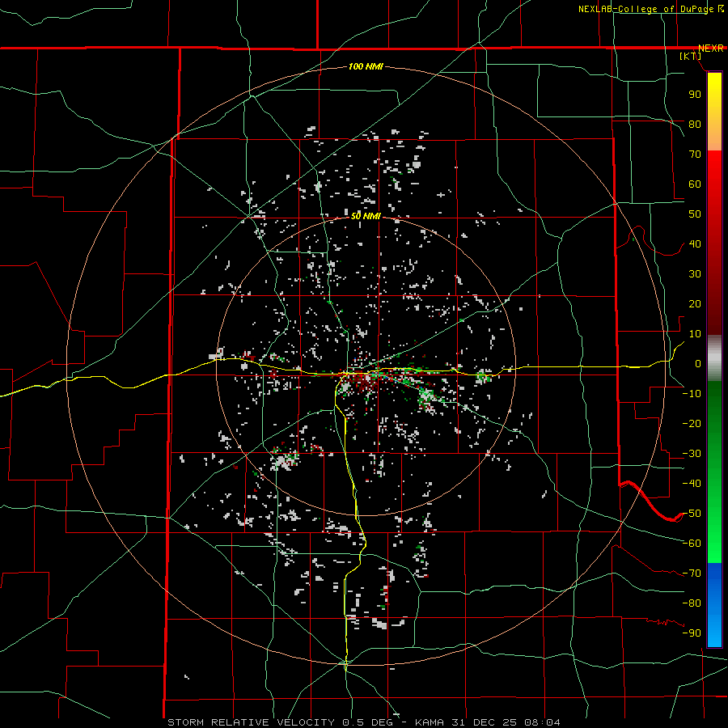
Task: Click the 0 value on velocity scale
Action: (698, 363)
